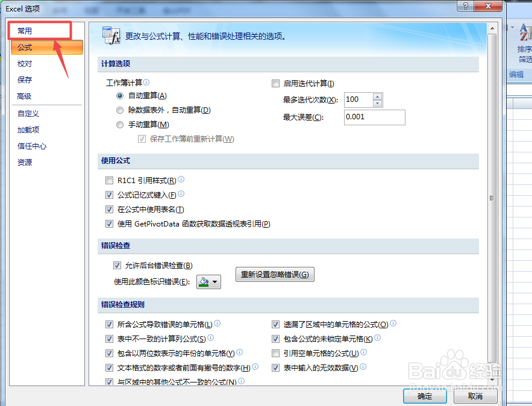Toggle 表中不一致的计算列公式 checkbox
The width and height of the screenshot is (532, 406).
(x=109, y=339)
